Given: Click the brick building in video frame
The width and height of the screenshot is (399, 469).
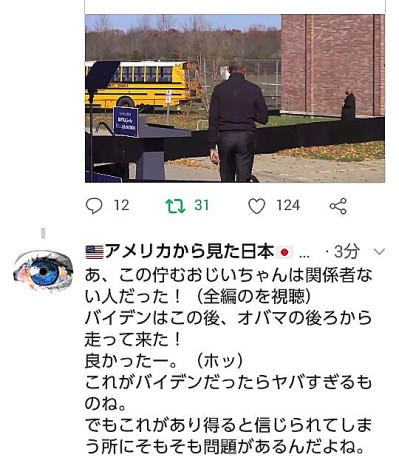Looking at the screenshot, I should point(333,65).
